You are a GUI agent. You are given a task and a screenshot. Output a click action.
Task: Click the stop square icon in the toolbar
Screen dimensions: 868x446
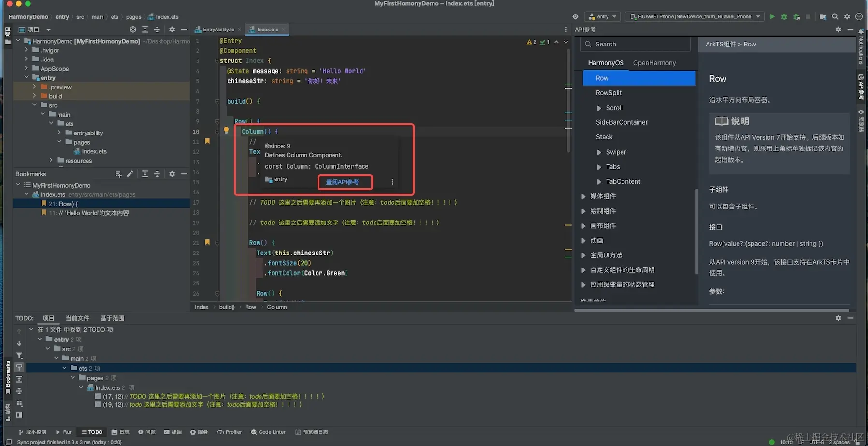coord(808,16)
